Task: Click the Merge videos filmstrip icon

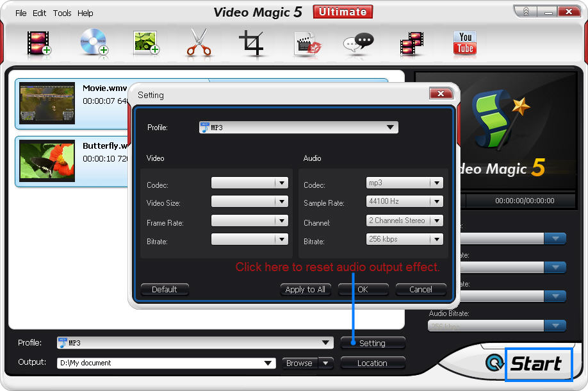Action: 412,44
